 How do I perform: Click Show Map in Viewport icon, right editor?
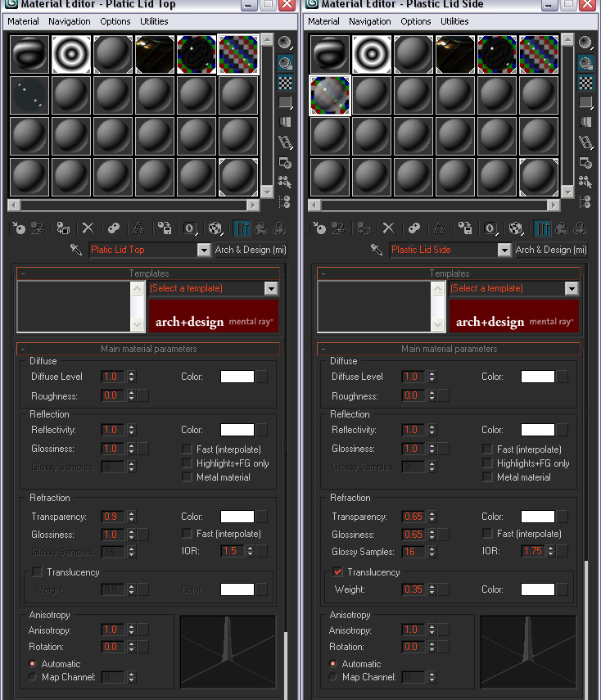pyautogui.click(x=516, y=228)
